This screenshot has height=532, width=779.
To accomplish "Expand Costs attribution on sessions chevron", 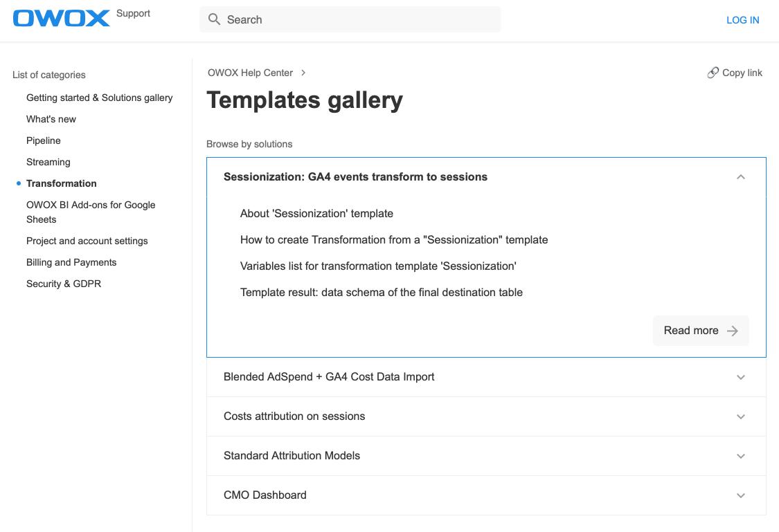I will pos(741,417).
